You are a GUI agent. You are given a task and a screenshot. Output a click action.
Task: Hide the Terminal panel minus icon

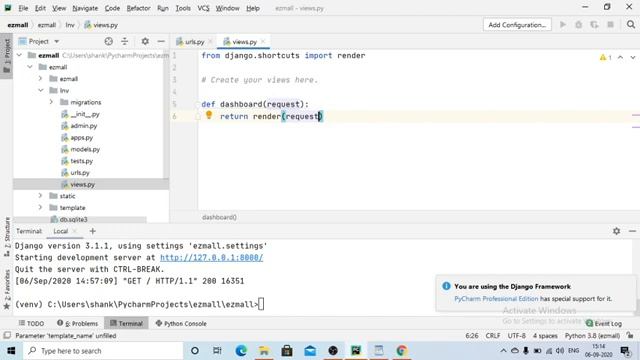pyautogui.click(x=632, y=231)
